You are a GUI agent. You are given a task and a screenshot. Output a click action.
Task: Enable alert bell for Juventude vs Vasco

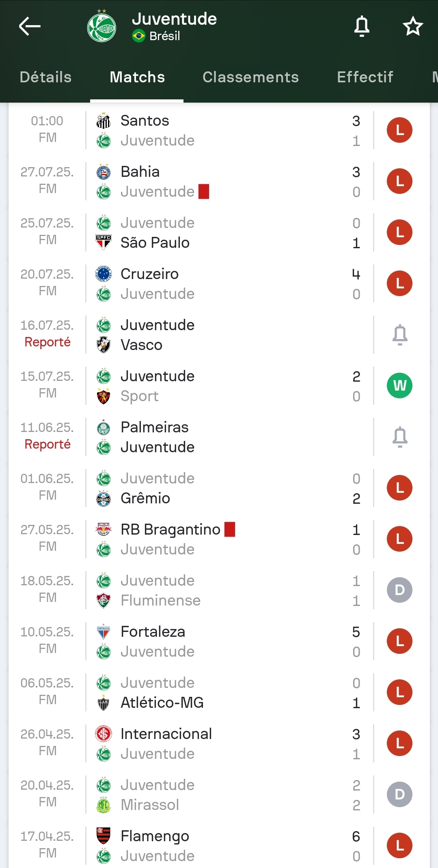[400, 335]
